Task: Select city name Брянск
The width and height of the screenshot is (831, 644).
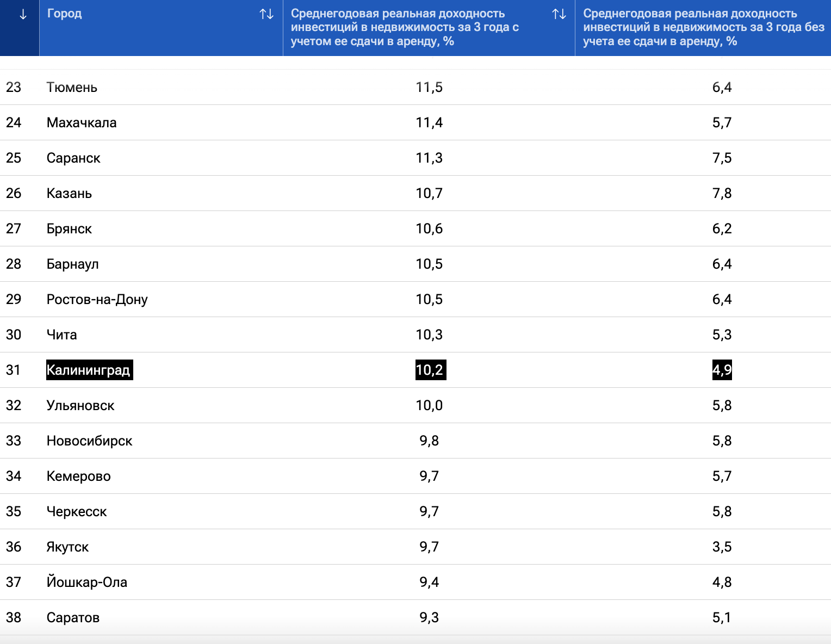Action: click(69, 229)
